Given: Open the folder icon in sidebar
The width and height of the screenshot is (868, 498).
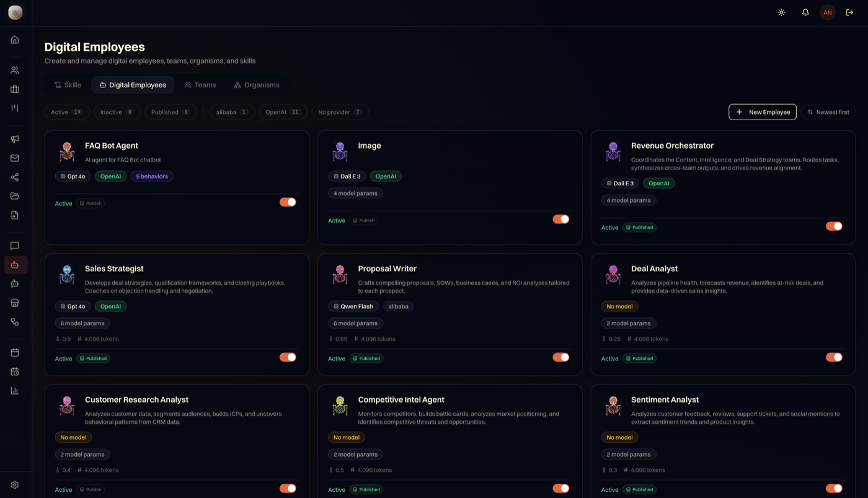Looking at the screenshot, I should coord(15,196).
